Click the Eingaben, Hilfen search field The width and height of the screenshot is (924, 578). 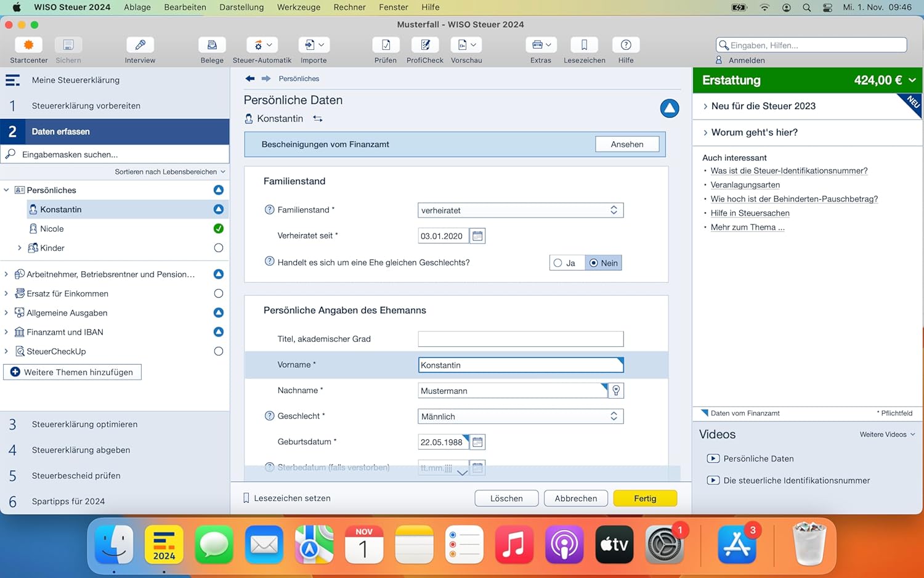pos(811,45)
